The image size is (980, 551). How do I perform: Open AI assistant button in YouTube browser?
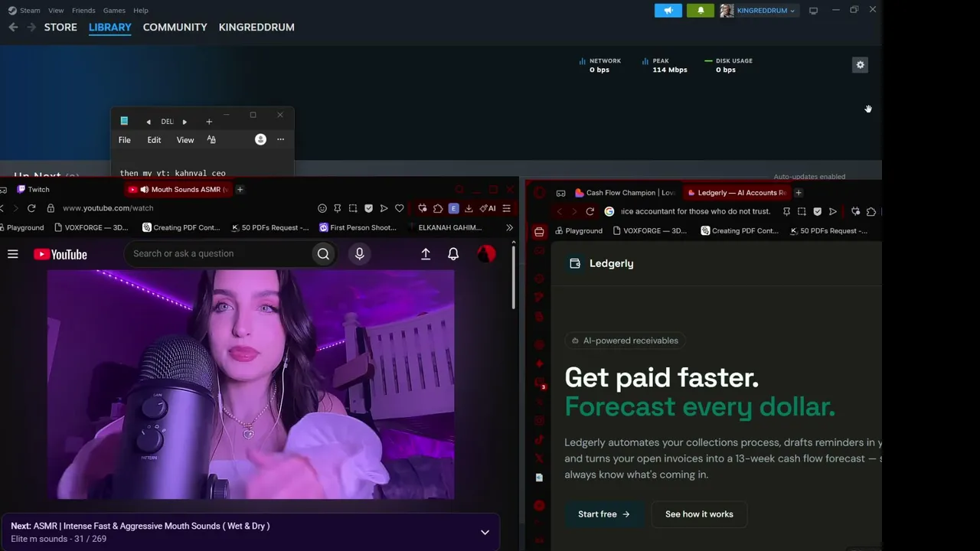pos(488,208)
